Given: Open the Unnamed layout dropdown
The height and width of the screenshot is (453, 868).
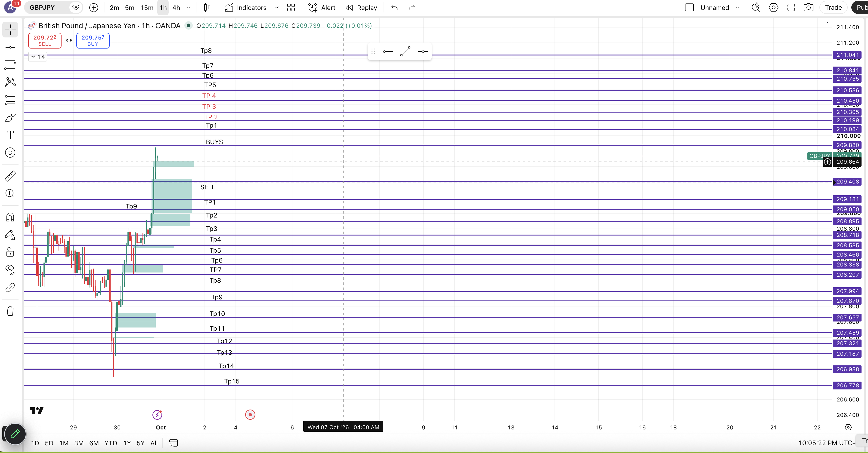Looking at the screenshot, I should tap(738, 7).
